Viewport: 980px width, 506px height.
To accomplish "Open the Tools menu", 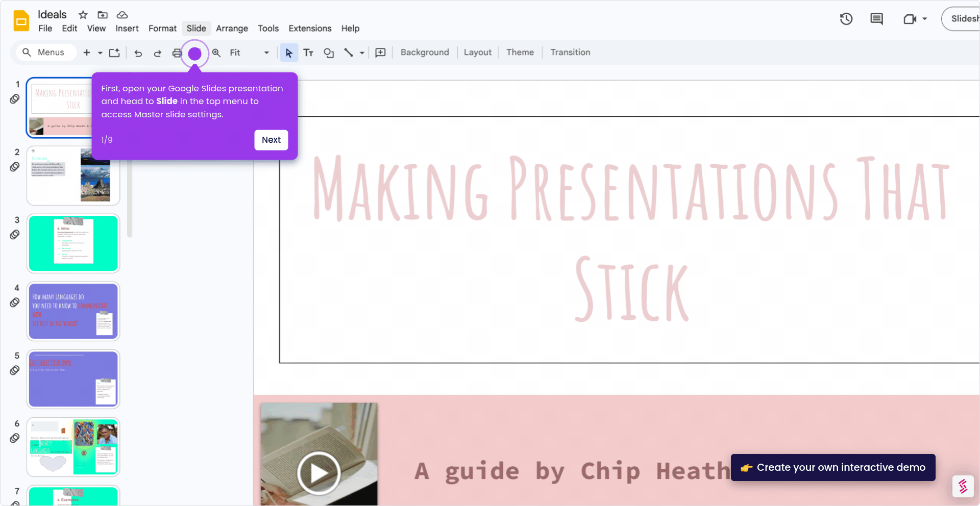I will [268, 29].
